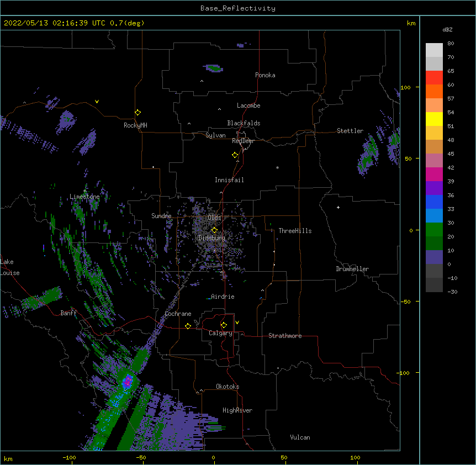
Task: Click the dark orange swatch below red
Action: click(x=434, y=91)
